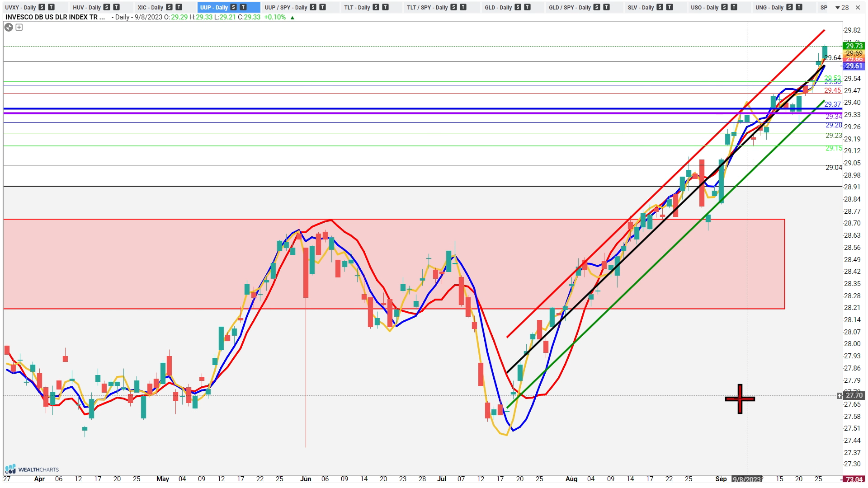This screenshot has width=868, height=488.
Task: Click the INVESCO DB US DLR INDEX TR title
Action: [55, 17]
